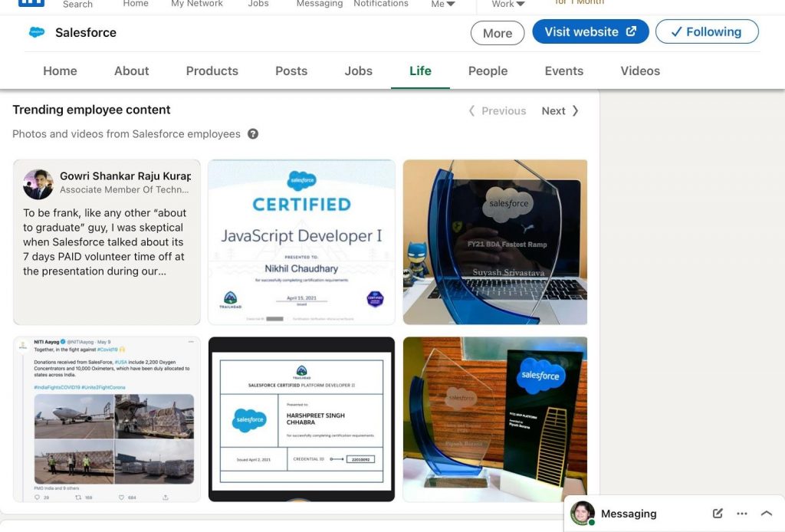Image resolution: width=785 pixels, height=532 pixels.
Task: Open the Salesforce awards photo with black plaque
Action: click(495, 419)
